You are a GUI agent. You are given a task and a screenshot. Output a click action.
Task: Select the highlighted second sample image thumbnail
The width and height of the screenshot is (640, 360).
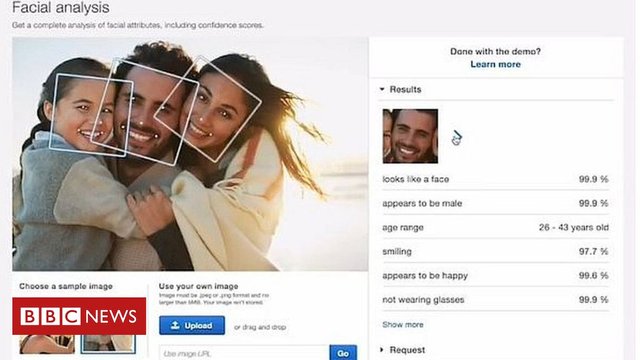click(x=108, y=344)
